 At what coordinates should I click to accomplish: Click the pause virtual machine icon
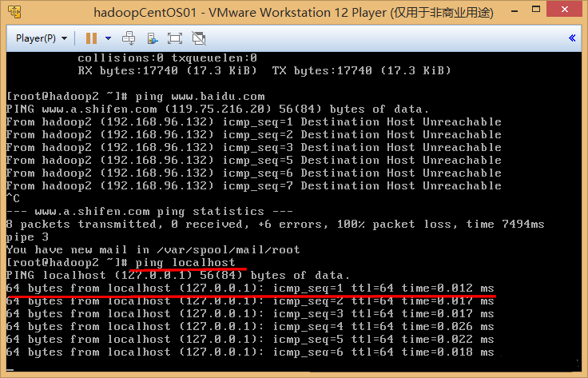tap(91, 38)
